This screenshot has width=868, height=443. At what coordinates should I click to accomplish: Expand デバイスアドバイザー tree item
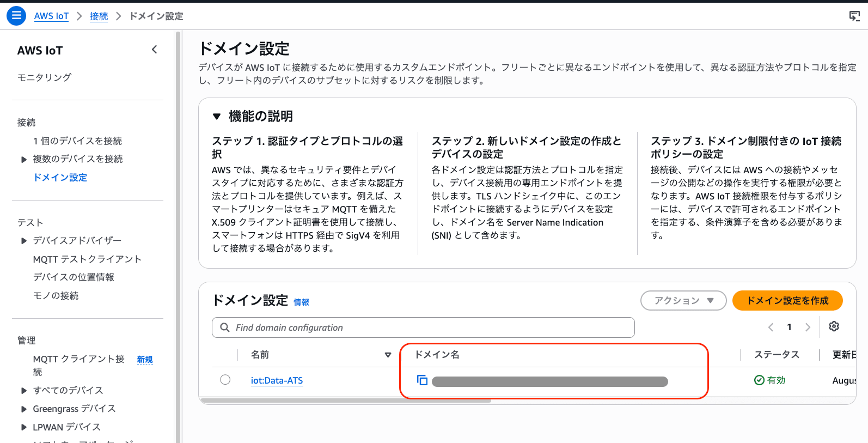point(23,241)
